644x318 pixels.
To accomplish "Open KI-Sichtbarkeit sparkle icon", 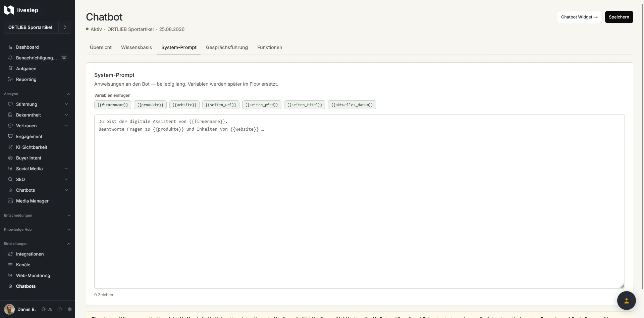I will pos(10,147).
